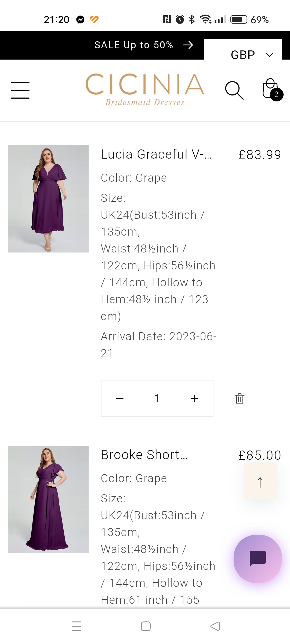
Task: Open the hamburger navigation menu
Action: click(x=20, y=90)
